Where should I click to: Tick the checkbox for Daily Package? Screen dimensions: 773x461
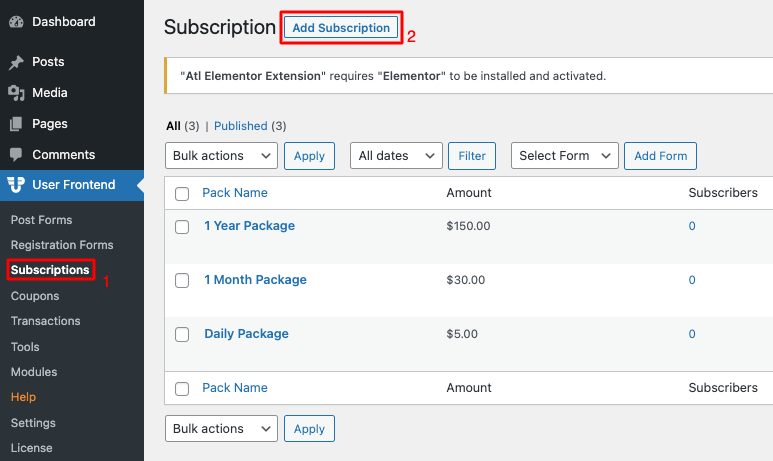pos(182,334)
